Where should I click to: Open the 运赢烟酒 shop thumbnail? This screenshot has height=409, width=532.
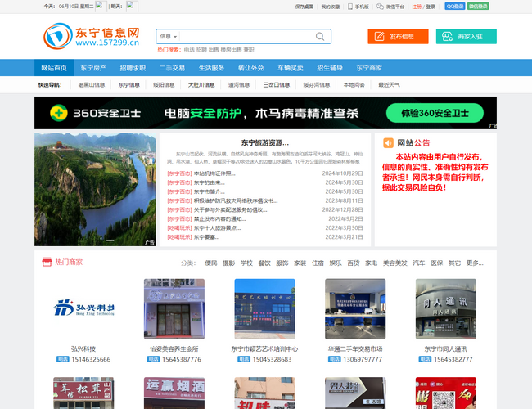pos(174,393)
